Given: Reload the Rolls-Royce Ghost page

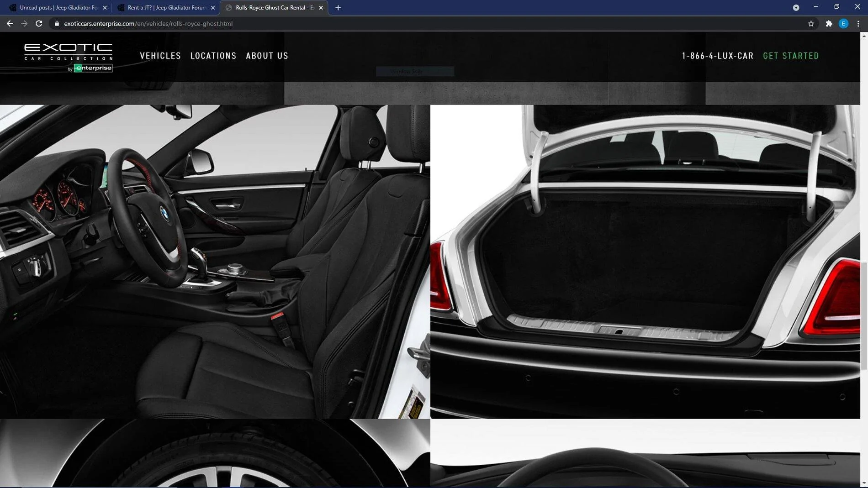Looking at the screenshot, I should (39, 23).
